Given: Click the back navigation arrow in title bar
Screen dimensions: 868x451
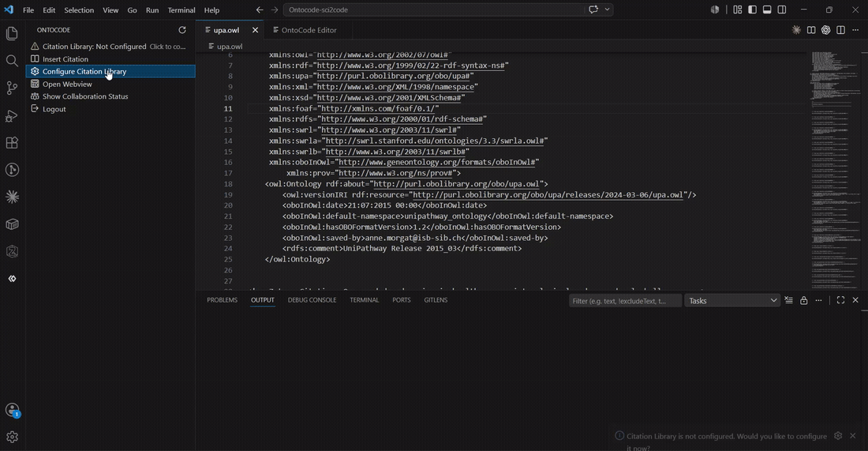Looking at the screenshot, I should coord(260,10).
